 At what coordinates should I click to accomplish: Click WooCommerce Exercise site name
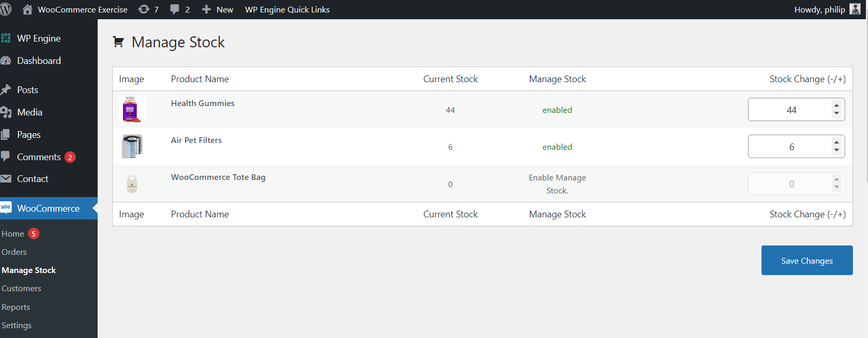(83, 9)
